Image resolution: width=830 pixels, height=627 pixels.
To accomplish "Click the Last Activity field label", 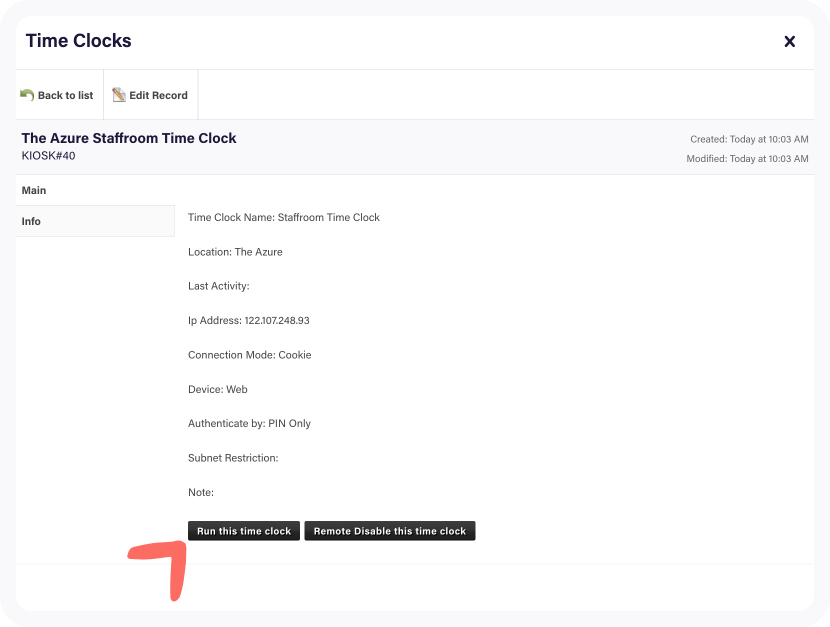I will point(219,286).
